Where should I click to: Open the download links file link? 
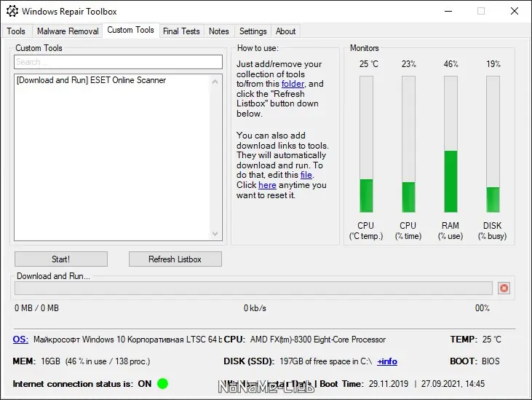(306, 175)
